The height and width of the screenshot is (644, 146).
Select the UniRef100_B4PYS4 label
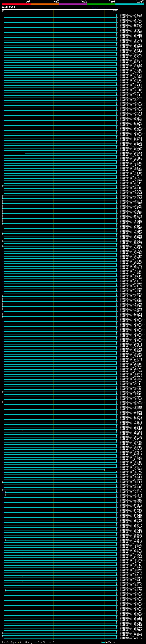click(x=131, y=156)
